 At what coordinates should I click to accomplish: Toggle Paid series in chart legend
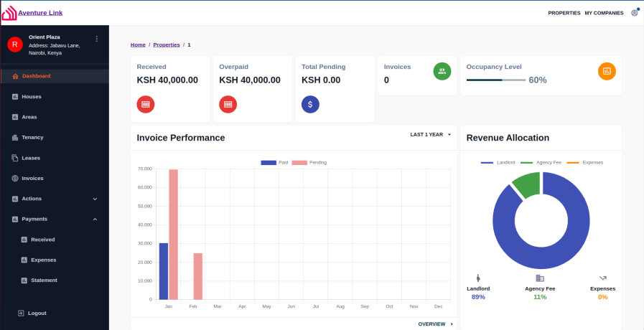click(x=275, y=163)
